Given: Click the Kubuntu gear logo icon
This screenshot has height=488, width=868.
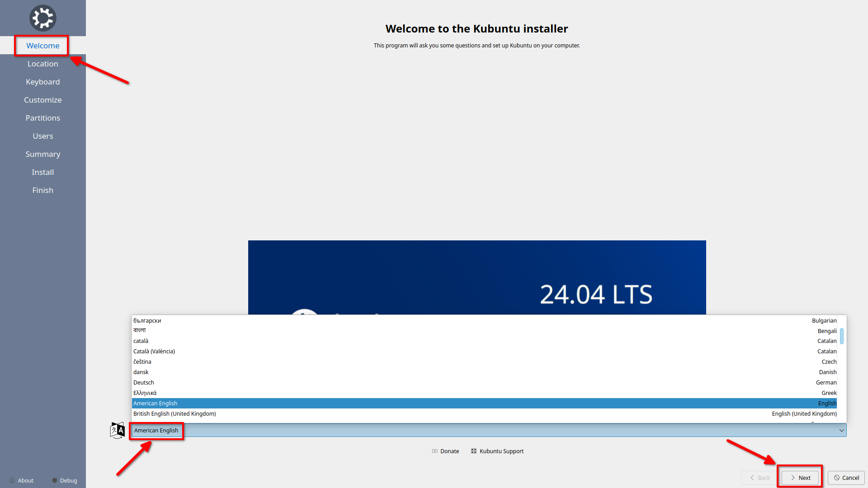Looking at the screenshot, I should click(42, 18).
